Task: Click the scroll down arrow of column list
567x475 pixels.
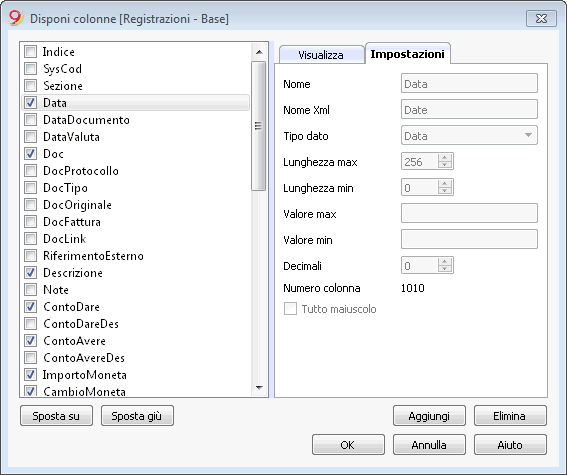Action: click(259, 388)
